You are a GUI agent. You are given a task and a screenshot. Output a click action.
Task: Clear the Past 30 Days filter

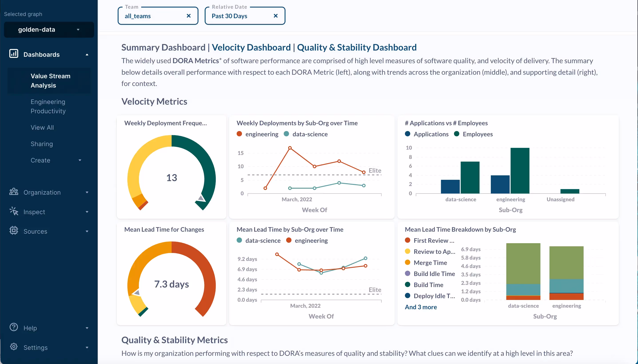point(275,16)
